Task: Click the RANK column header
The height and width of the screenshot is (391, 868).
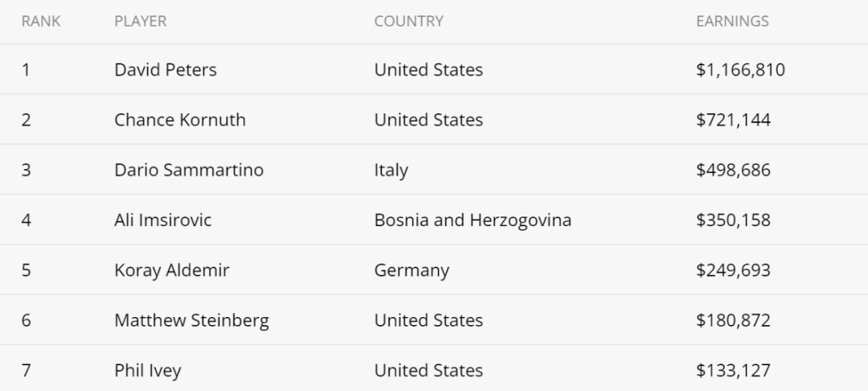Action: (x=41, y=21)
